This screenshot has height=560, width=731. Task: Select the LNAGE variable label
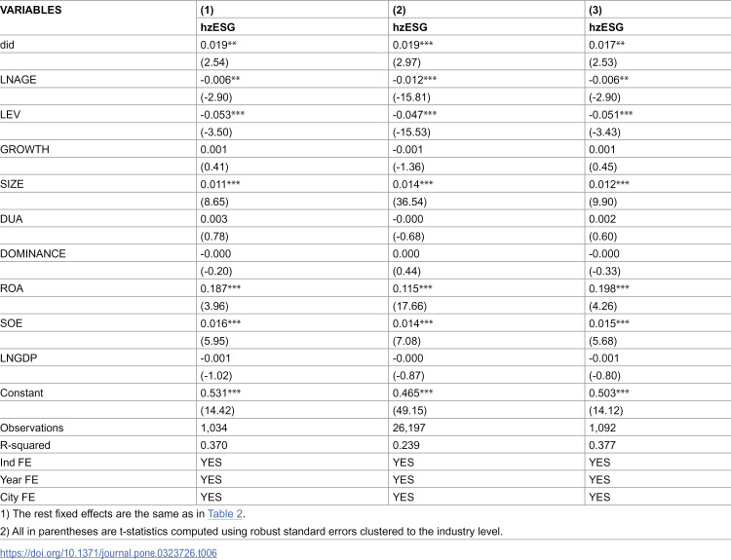[19, 80]
